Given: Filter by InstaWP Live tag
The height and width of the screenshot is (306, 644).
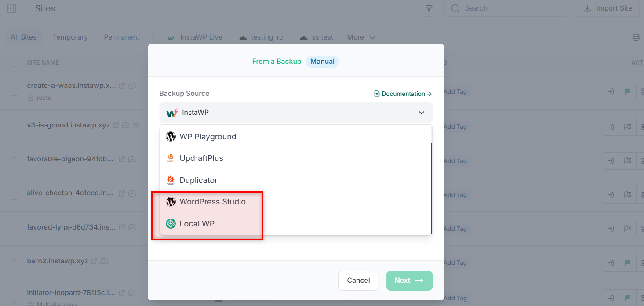Looking at the screenshot, I should (195, 37).
